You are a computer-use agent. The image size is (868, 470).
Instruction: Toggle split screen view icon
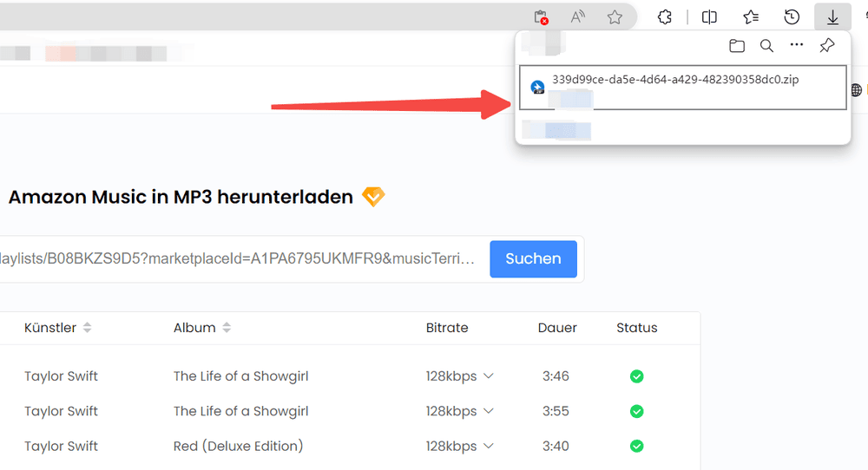coord(709,17)
